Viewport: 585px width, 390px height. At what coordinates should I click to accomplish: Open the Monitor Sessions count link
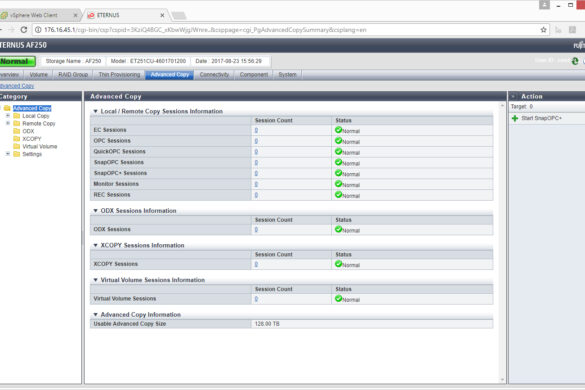(x=256, y=184)
